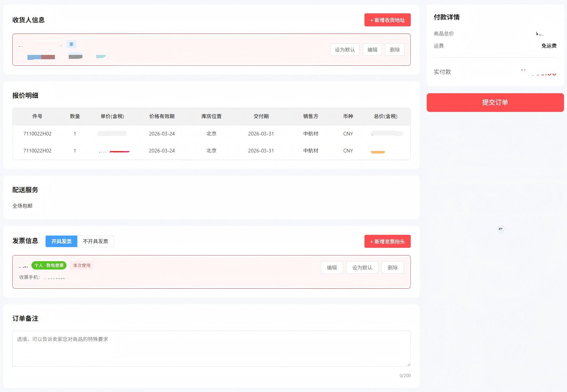
Task: Set the invoice title as default
Action: click(362, 267)
